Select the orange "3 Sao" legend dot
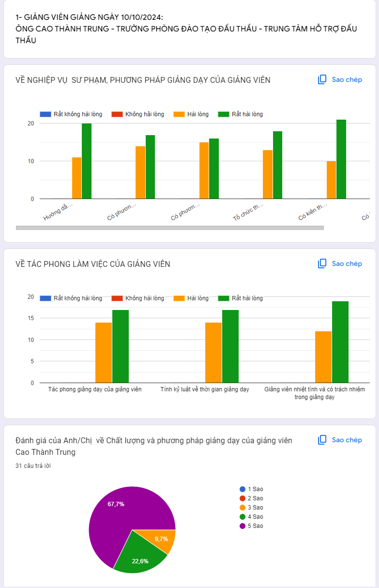Screen dimensions: 379x588 coord(243,508)
